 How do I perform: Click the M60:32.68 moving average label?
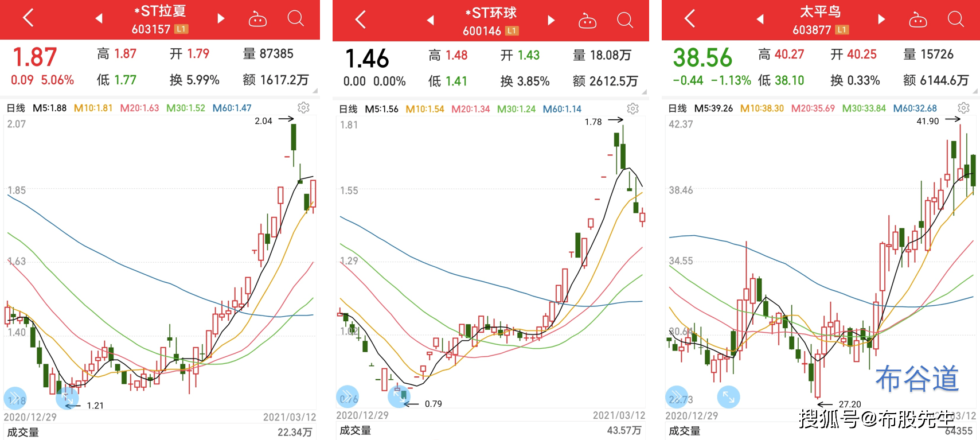[915, 108]
